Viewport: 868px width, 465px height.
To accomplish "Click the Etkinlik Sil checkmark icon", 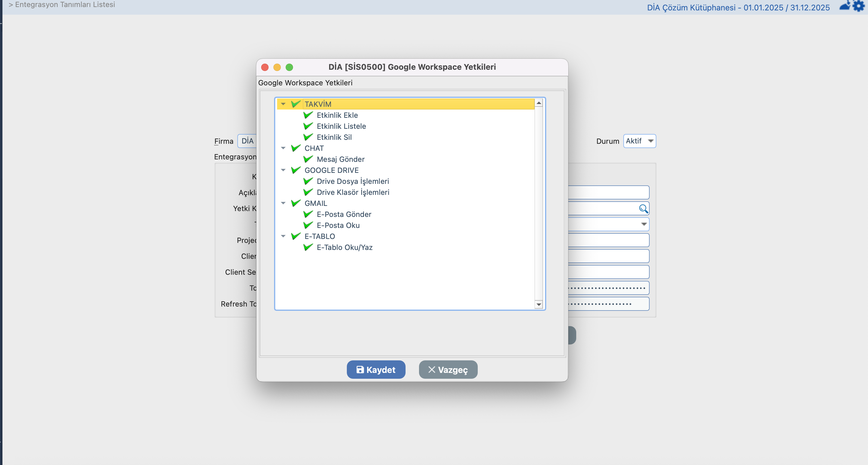I will pos(308,137).
